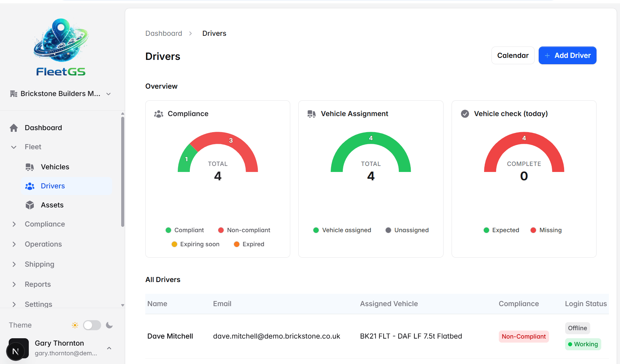Viewport: 620px width, 364px height.
Task: Click the sun icon for light theme
Action: click(x=75, y=325)
